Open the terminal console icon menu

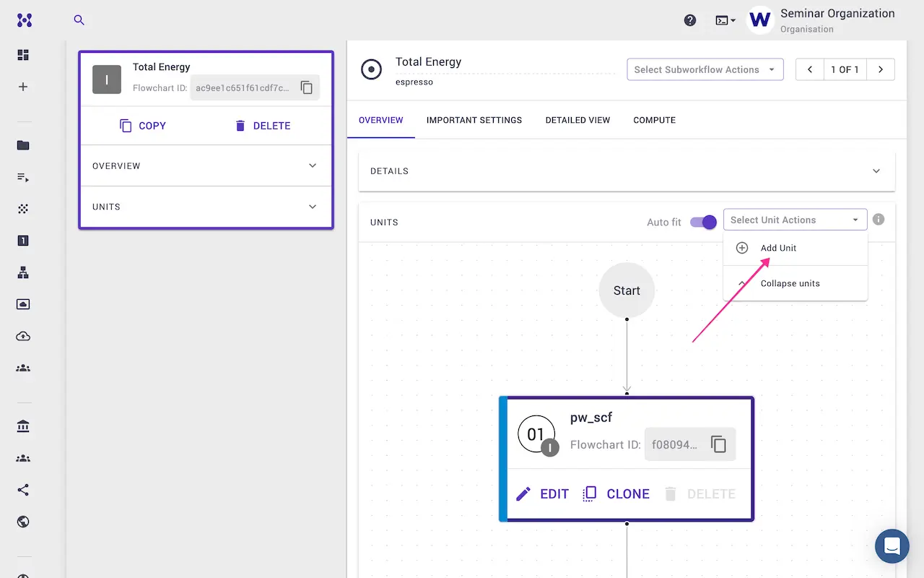coord(725,20)
